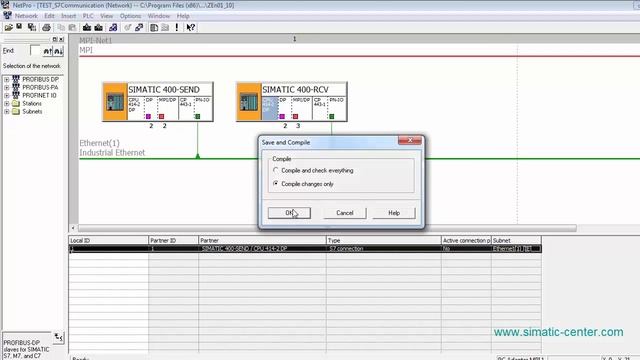Click the grayed connection icon in toolbar

pos(128,27)
